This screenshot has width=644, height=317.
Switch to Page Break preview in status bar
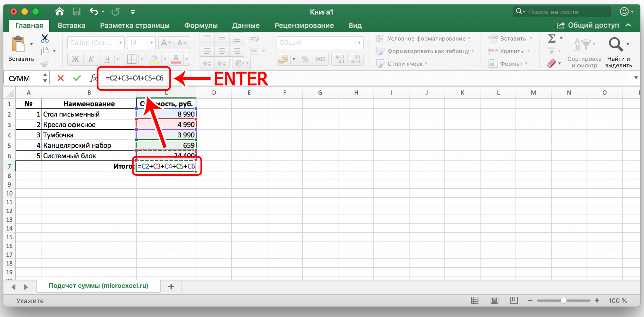[x=514, y=301]
